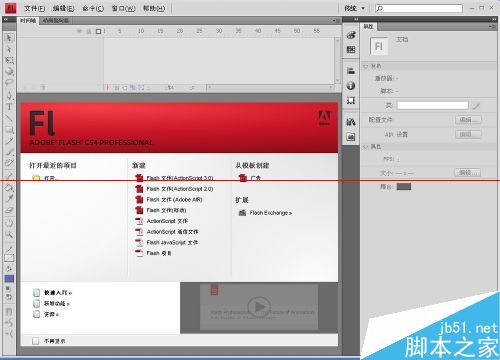Screen dimensions: 500x360
Task: Select the Lasso tool
Action: tap(9, 82)
